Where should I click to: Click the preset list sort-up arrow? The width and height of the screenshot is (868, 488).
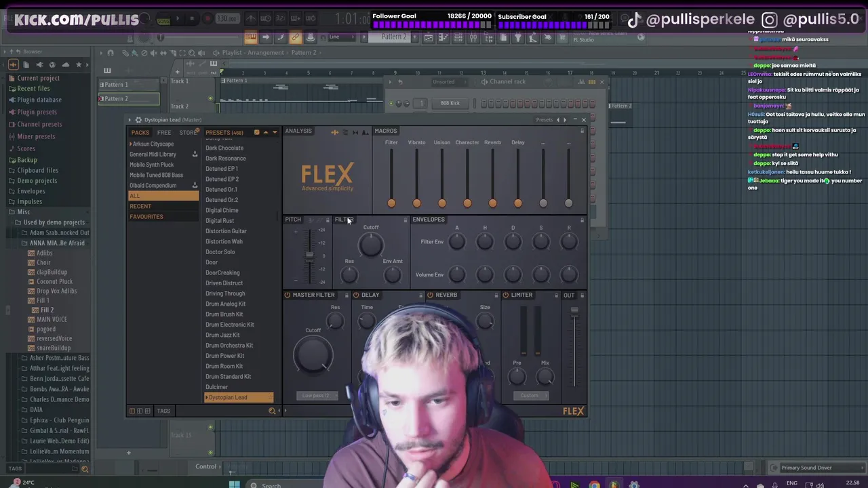click(266, 132)
